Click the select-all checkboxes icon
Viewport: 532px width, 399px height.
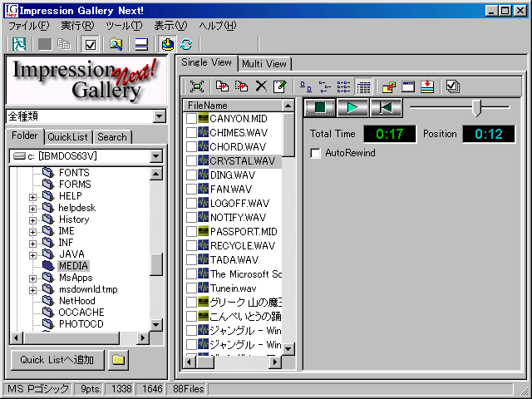pos(453,86)
